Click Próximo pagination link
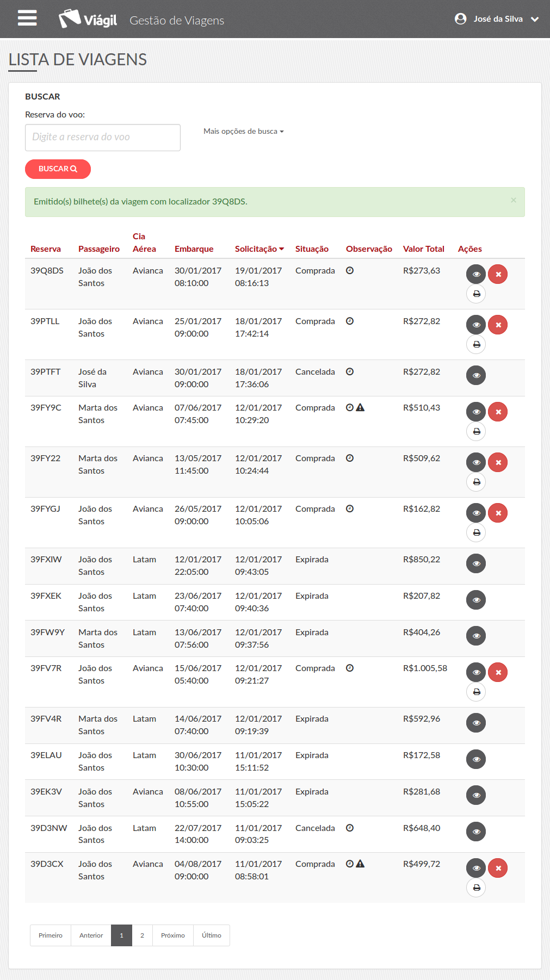 click(x=172, y=935)
